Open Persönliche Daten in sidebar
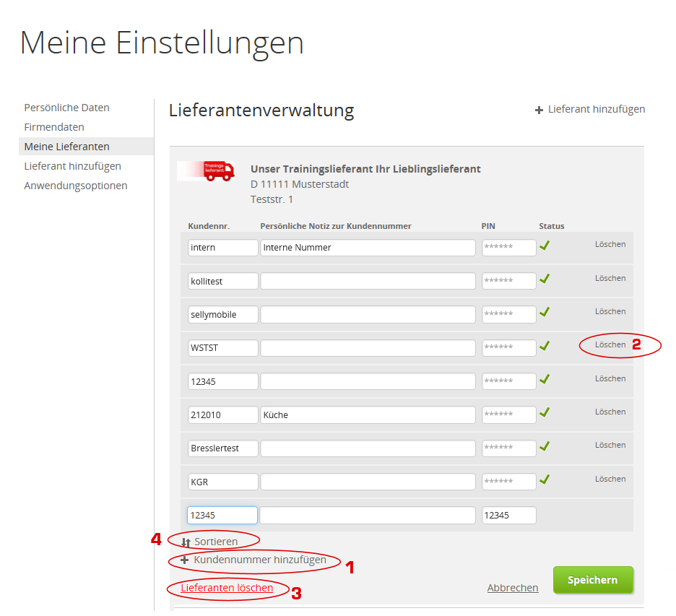676x616 pixels. click(67, 108)
